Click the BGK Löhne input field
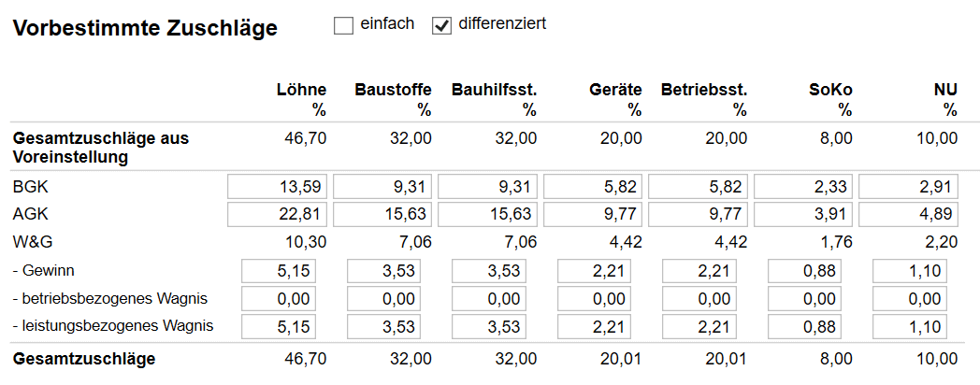 click(278, 186)
